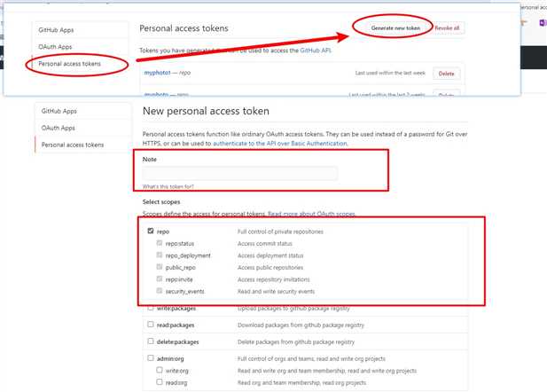Click the 'Access repository invitations' description
Screen dimensions: 547x392
pyautogui.click(x=273, y=279)
